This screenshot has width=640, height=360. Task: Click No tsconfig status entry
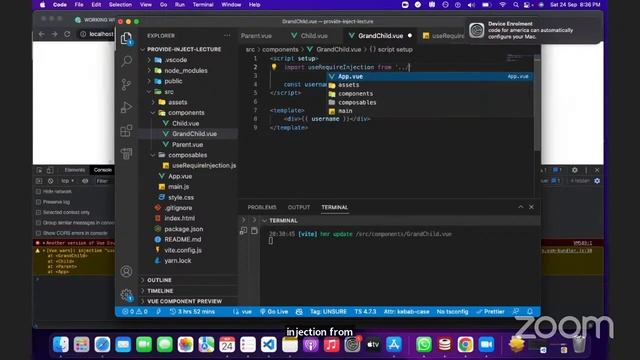(x=452, y=311)
